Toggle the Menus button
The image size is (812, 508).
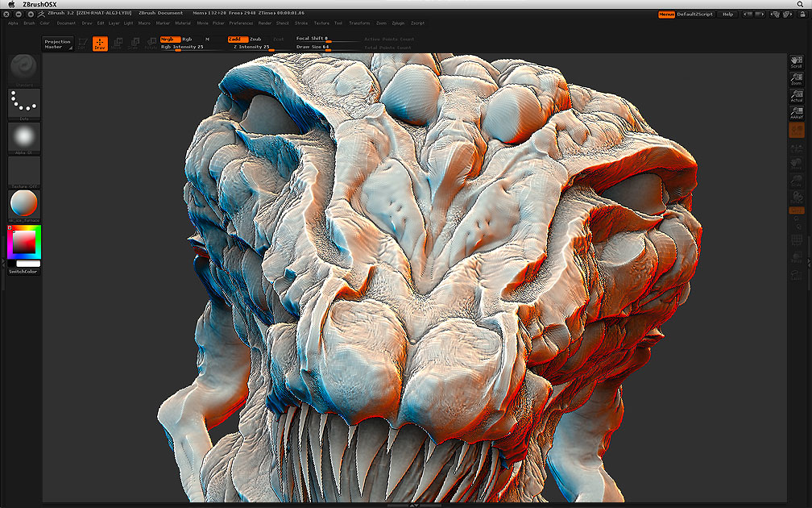click(x=666, y=15)
